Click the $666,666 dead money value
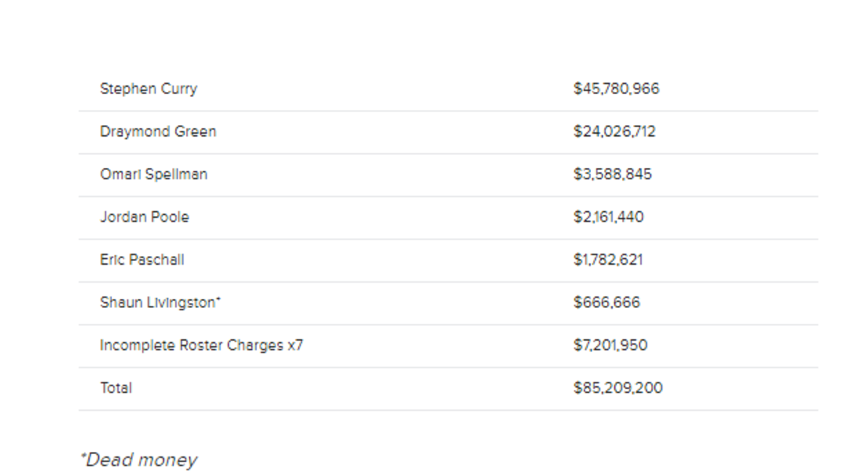 607,302
